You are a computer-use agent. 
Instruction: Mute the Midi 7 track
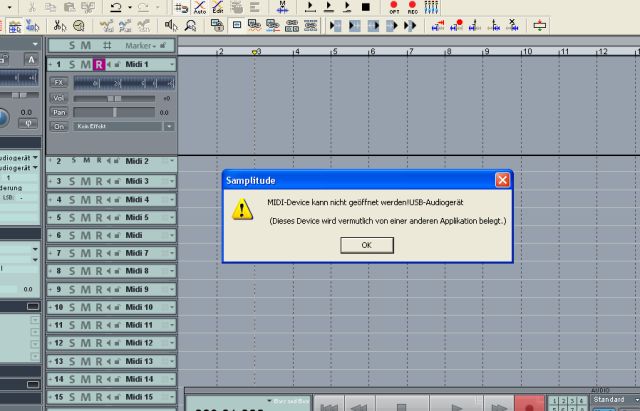tap(85, 253)
